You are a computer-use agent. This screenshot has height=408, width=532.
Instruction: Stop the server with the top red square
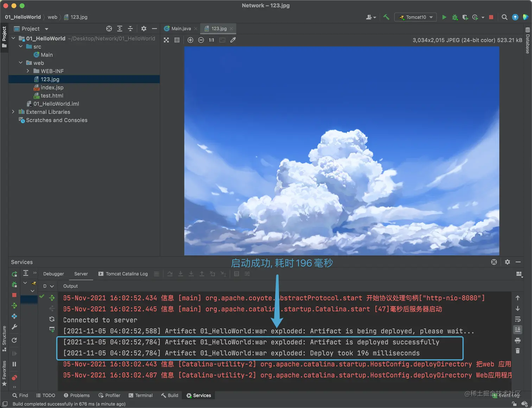click(491, 17)
